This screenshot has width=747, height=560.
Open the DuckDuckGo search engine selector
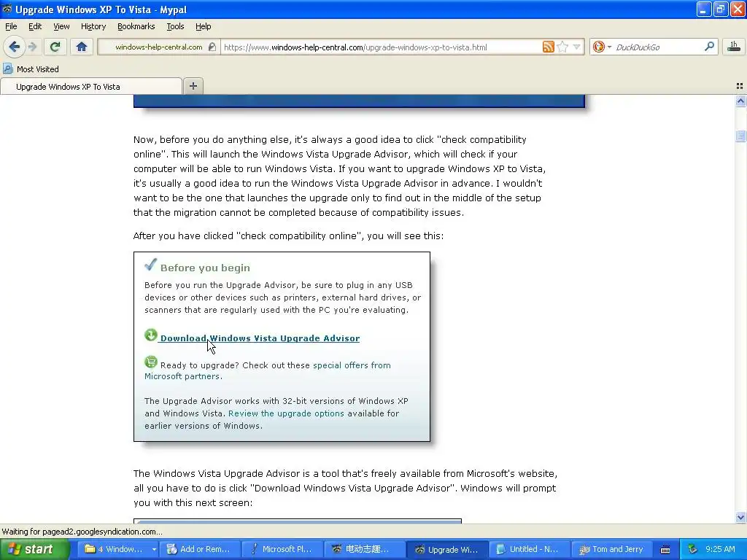[602, 47]
